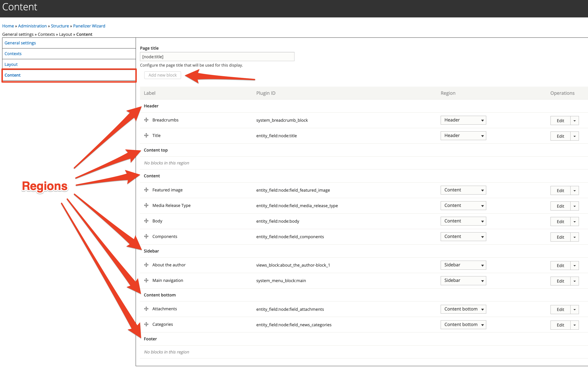Click the Edit button for Media Release Type
Screen dimensions: 588x369
point(560,206)
